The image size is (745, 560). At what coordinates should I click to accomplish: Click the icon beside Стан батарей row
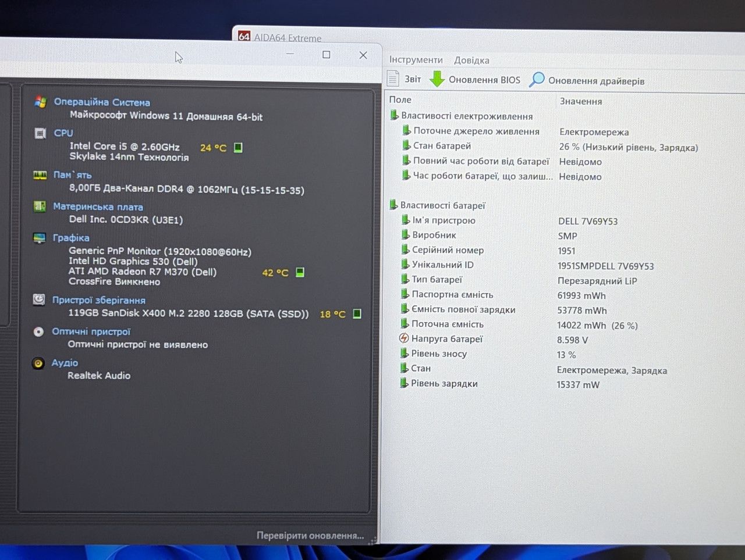click(406, 145)
